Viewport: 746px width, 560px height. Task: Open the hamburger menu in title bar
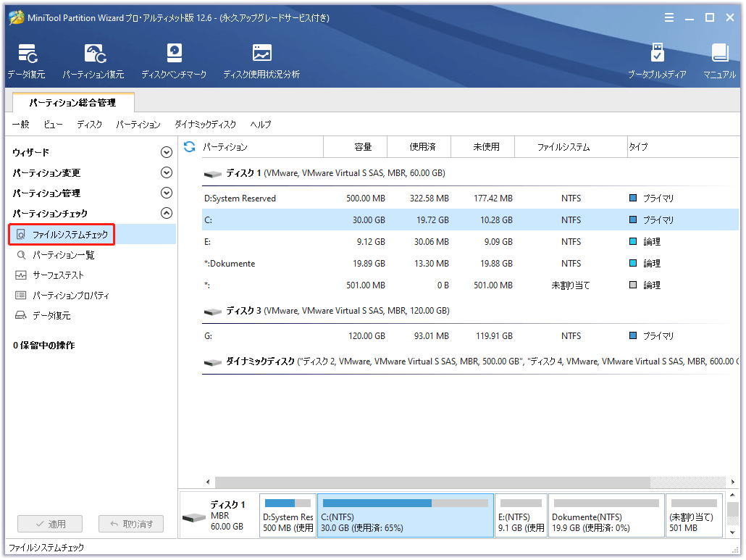click(x=669, y=17)
